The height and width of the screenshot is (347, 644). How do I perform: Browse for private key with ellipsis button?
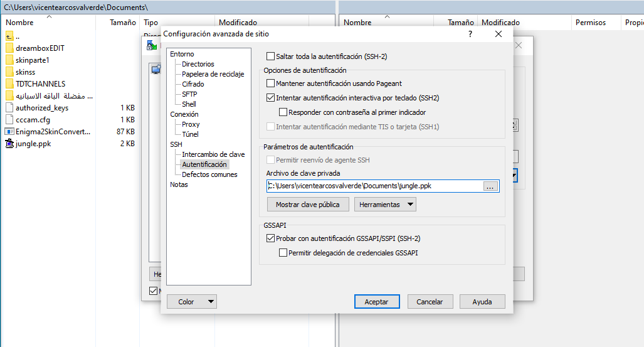click(x=490, y=186)
